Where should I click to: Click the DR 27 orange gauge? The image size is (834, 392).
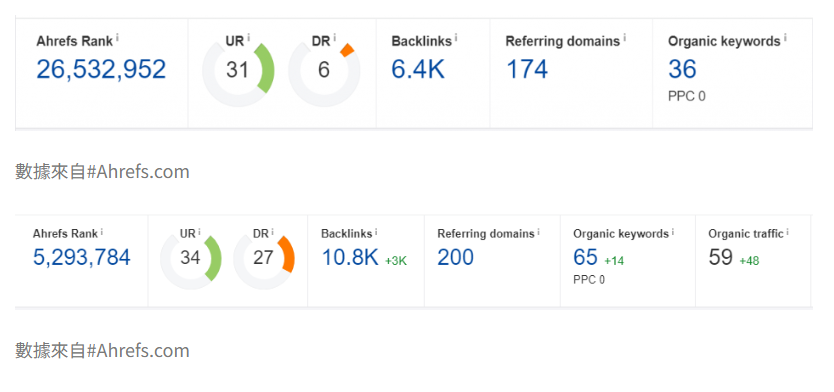(x=263, y=258)
